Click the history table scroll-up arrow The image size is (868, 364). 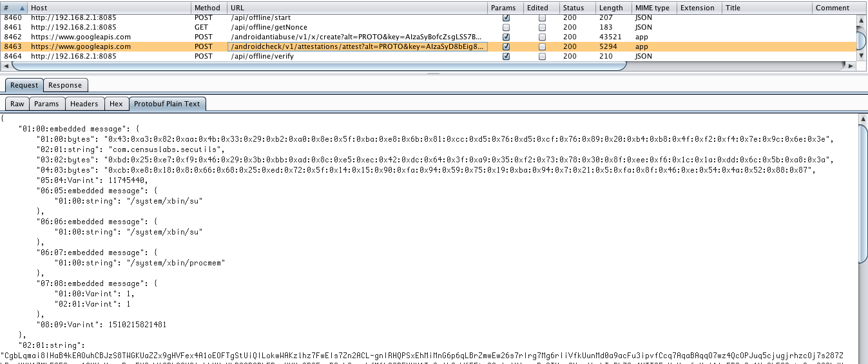coord(862,20)
